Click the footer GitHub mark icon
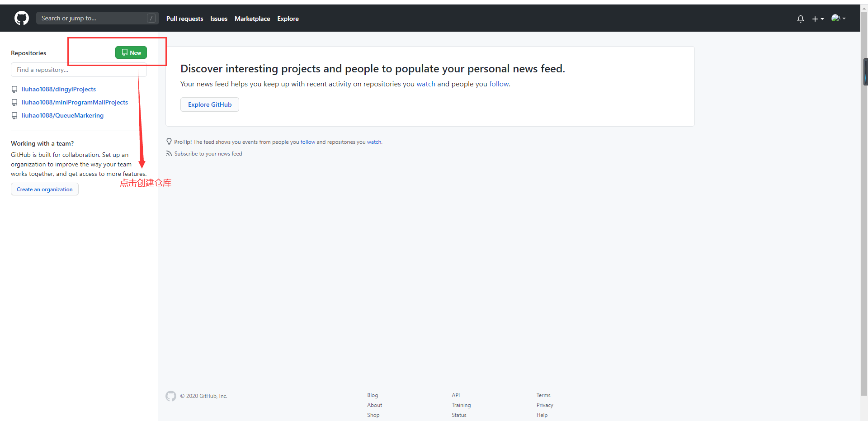Viewport: 868px width, 421px height. (x=171, y=396)
